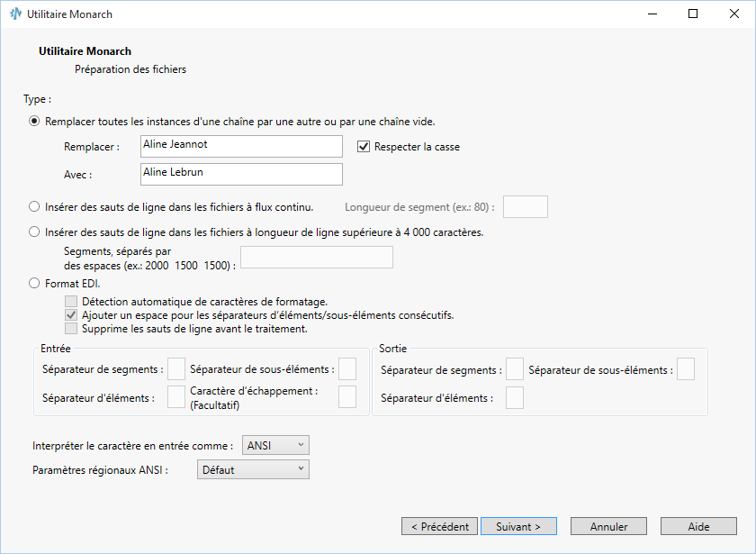The width and height of the screenshot is (756, 554).
Task: Click the Utilitaire Monarch title bar app icon
Action: 15,14
